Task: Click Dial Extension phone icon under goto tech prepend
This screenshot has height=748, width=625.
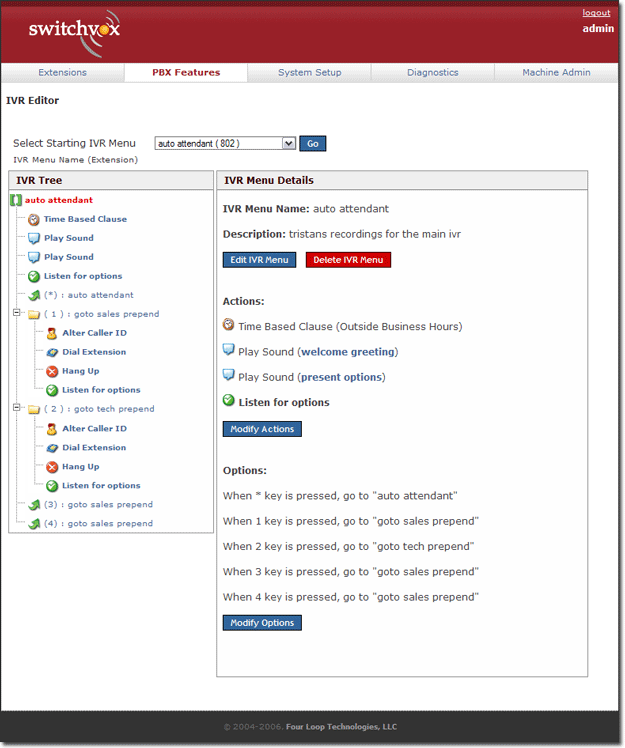Action: [52, 448]
